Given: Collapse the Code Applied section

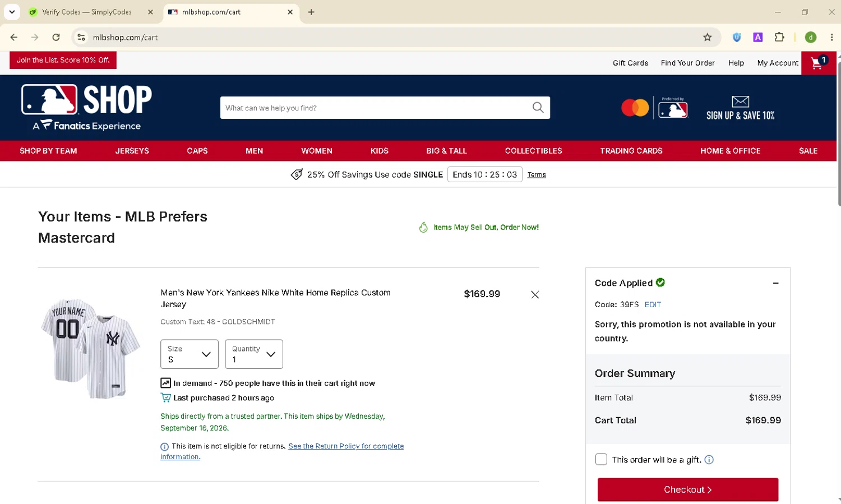Looking at the screenshot, I should [776, 283].
